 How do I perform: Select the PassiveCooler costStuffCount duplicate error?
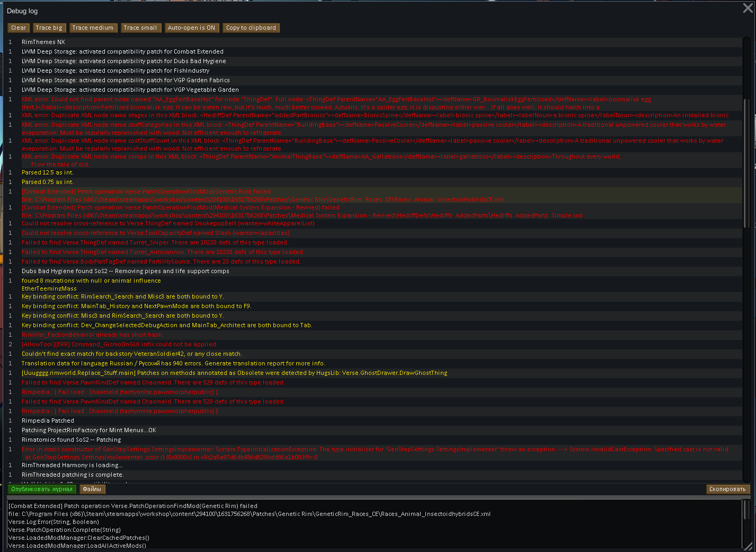click(375, 144)
